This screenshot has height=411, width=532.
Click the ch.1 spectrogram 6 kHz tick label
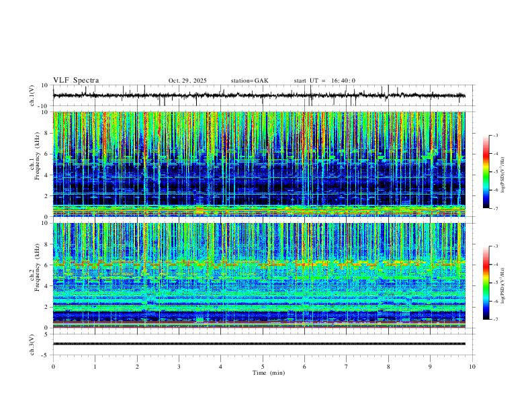(x=46, y=154)
